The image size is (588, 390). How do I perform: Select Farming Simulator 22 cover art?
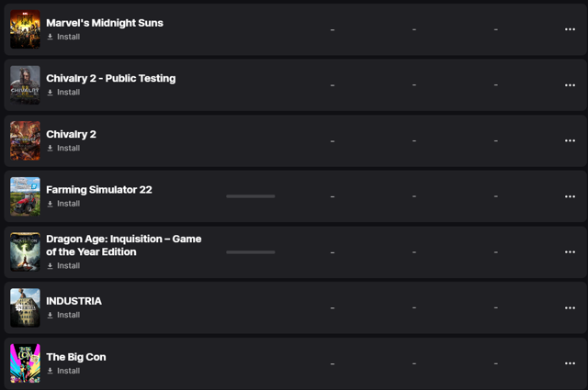click(25, 196)
